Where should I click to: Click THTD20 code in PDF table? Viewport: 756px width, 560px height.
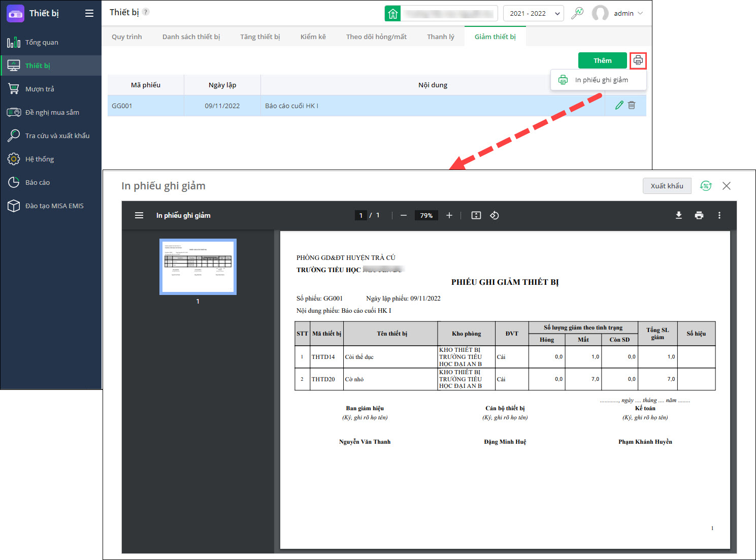pos(323,379)
